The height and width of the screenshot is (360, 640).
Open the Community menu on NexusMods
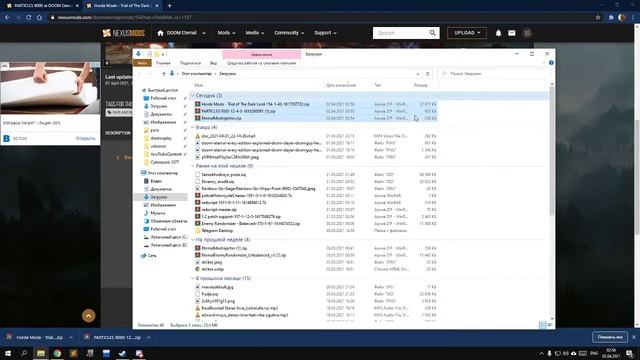click(289, 33)
